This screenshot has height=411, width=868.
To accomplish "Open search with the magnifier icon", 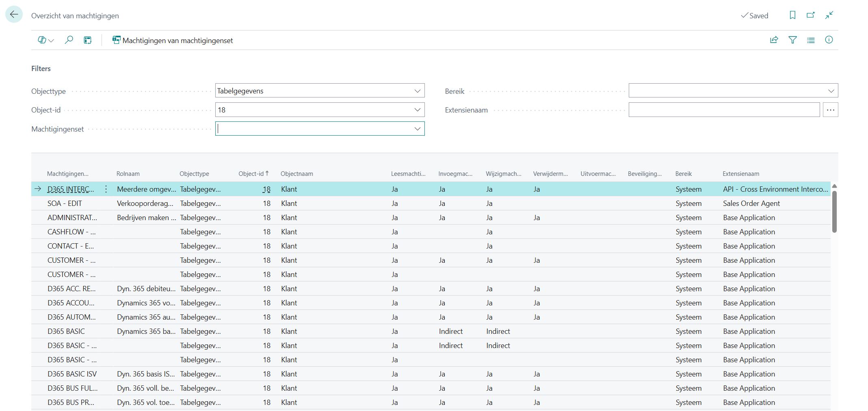I will 69,40.
